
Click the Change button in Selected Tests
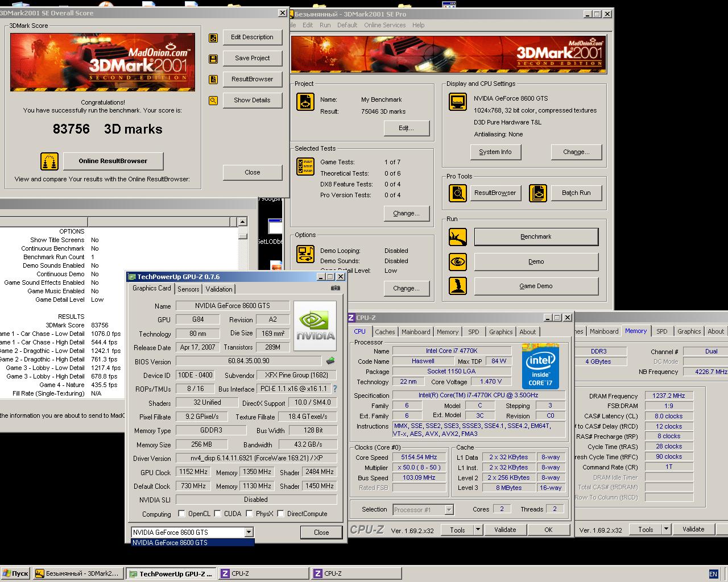click(x=406, y=214)
